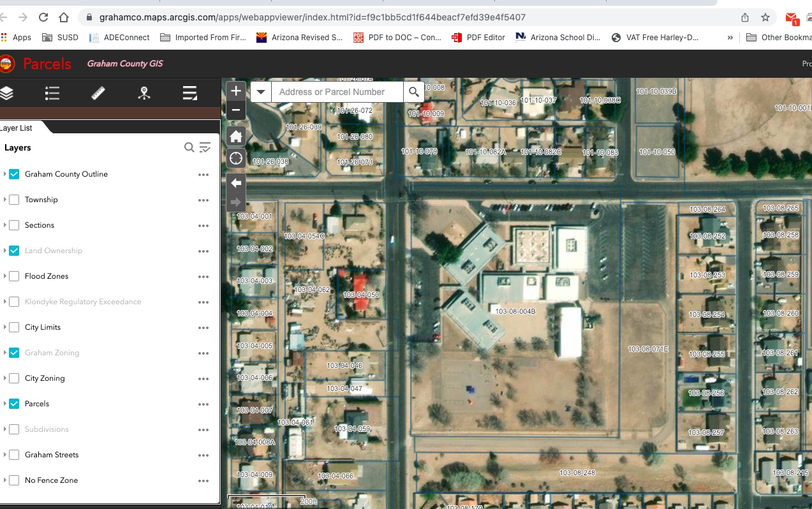
Task: Go to the default map extent home icon
Action: [x=236, y=136]
